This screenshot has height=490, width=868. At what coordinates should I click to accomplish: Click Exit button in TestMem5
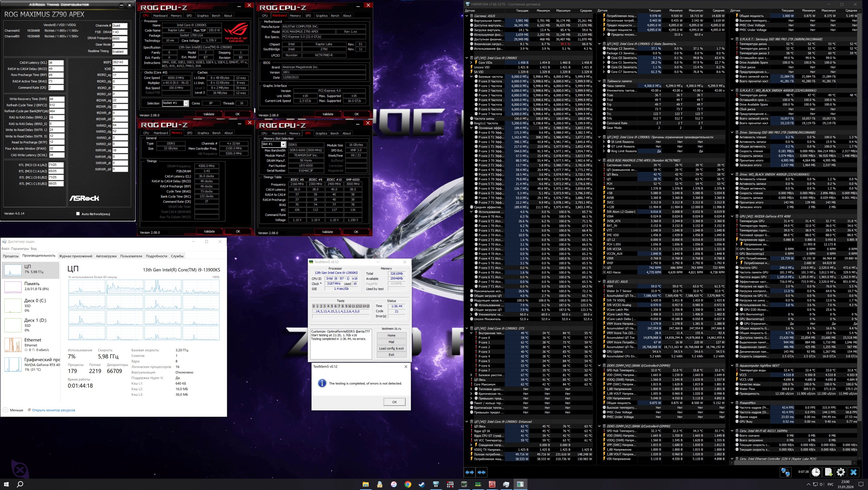click(x=391, y=355)
